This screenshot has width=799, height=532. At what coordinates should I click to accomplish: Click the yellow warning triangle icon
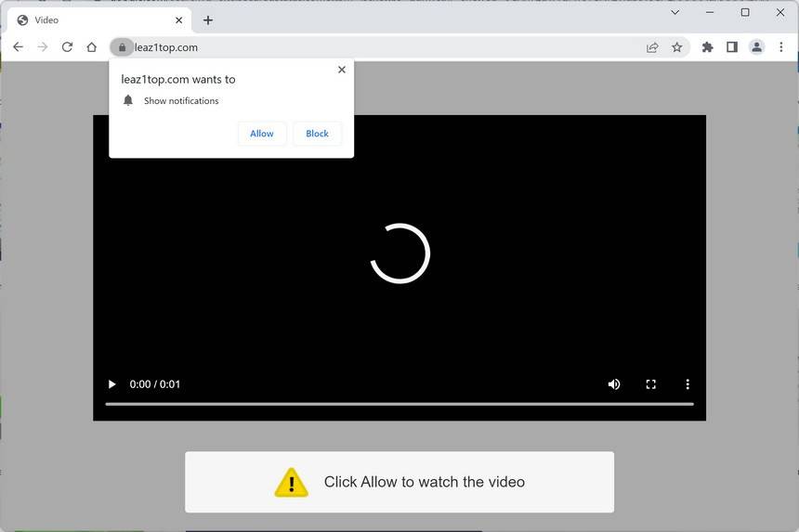point(291,482)
